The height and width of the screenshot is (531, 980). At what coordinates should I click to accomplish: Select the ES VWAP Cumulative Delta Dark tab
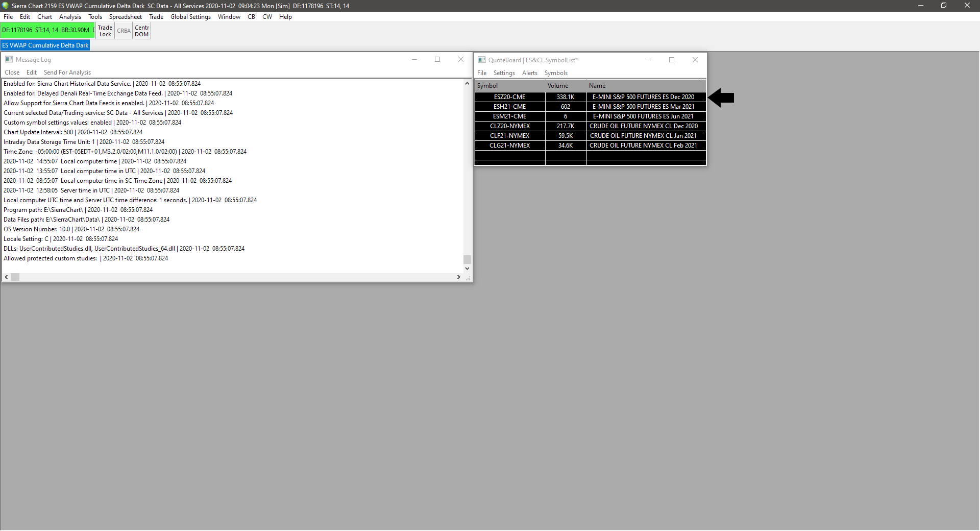(45, 45)
